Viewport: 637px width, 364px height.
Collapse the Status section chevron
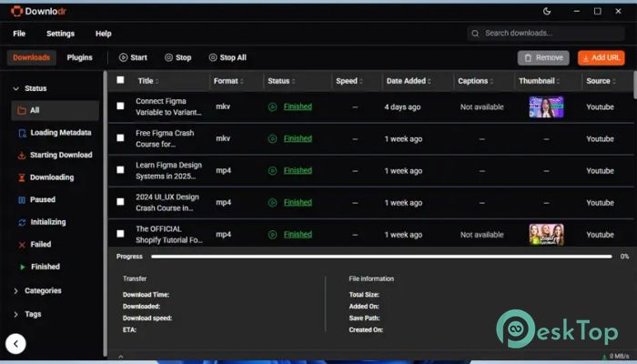pos(15,88)
